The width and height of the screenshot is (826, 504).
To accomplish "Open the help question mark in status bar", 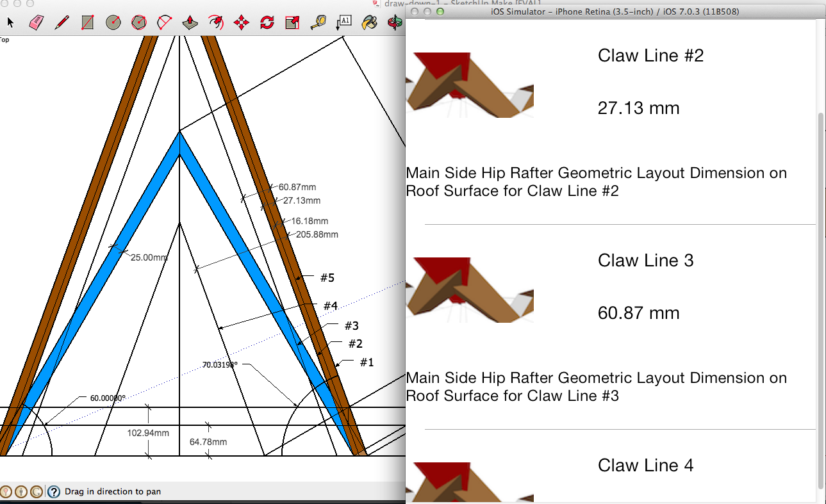I will point(53,492).
